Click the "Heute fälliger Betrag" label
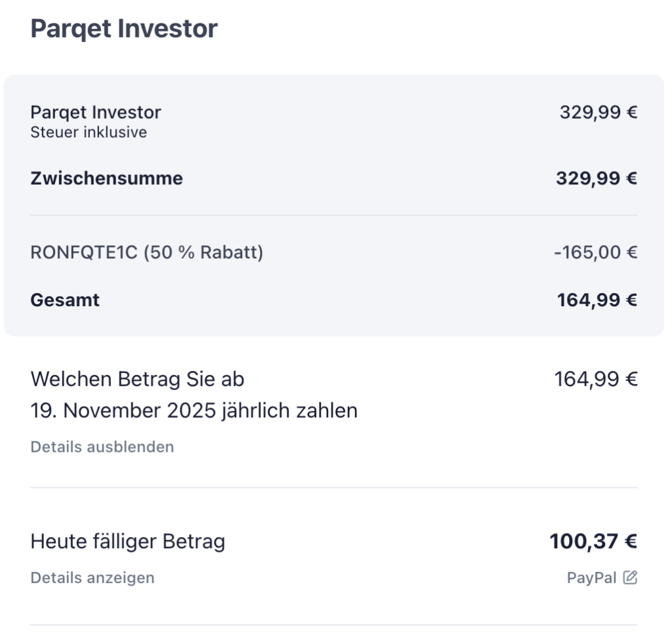Screen dimensions: 672x640 point(127,542)
